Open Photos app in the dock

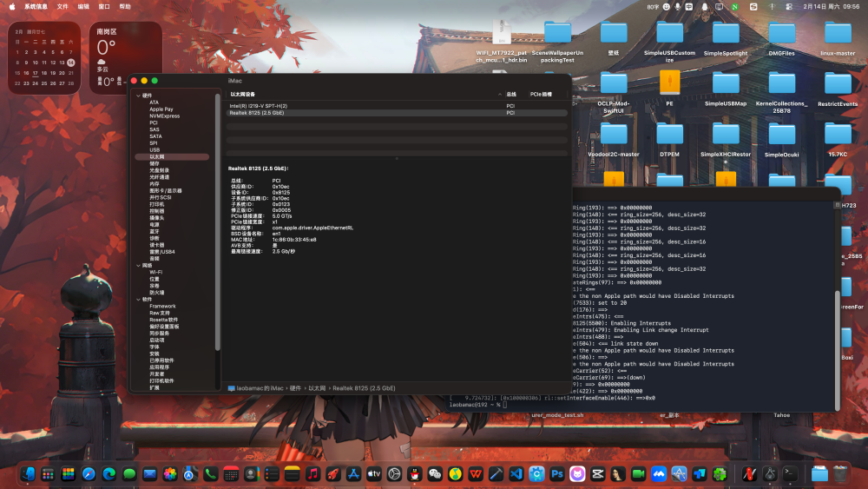click(170, 474)
